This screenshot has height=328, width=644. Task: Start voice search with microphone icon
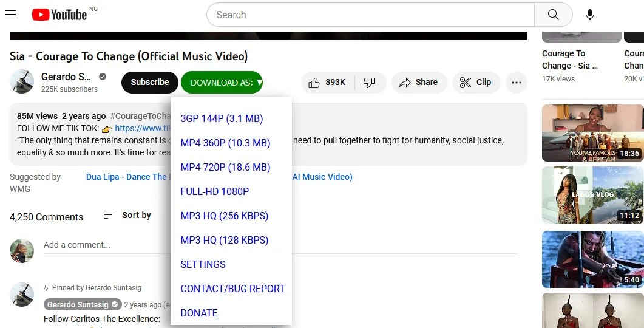click(x=590, y=15)
